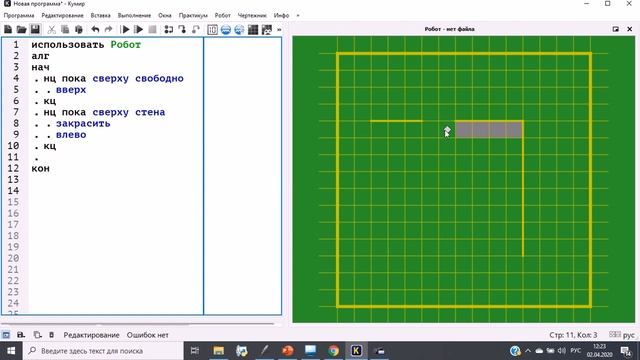
Task: Click the Robot marker on the field
Action: click(447, 131)
